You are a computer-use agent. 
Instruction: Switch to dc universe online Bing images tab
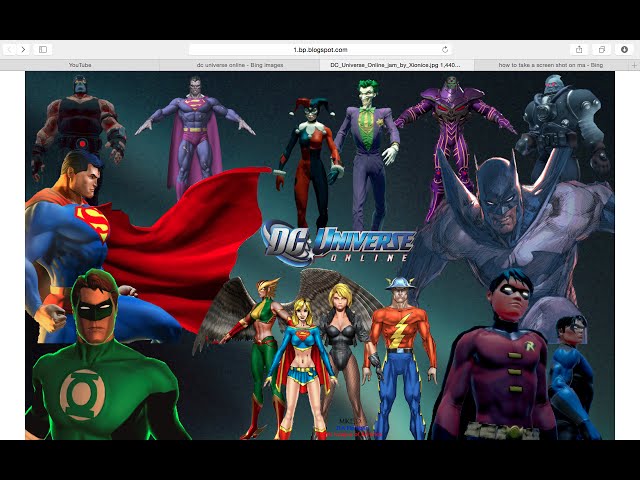240,65
